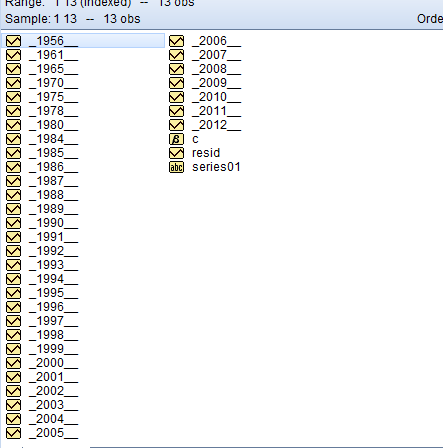Screen dimensions: 443x448
Task: Select the _1992__ series name
Action: tap(53, 251)
